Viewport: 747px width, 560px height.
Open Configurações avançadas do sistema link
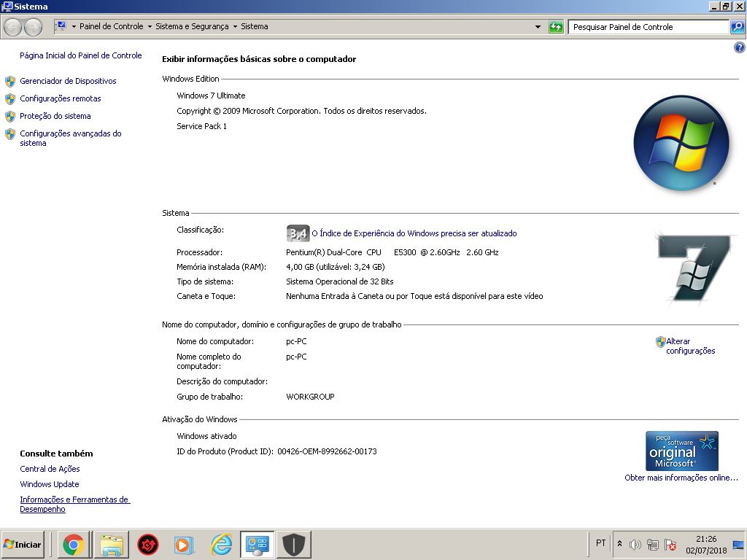[71, 139]
